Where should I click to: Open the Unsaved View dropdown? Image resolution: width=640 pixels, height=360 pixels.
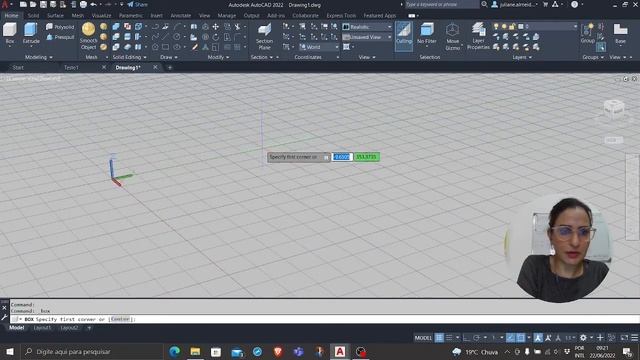pos(367,37)
